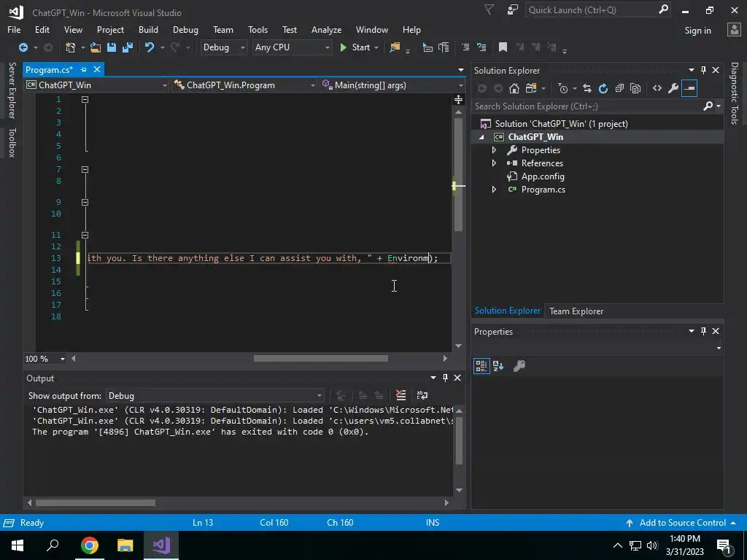This screenshot has height=560, width=747.
Task: Click Add to Source Control in status bar
Action: pyautogui.click(x=682, y=522)
